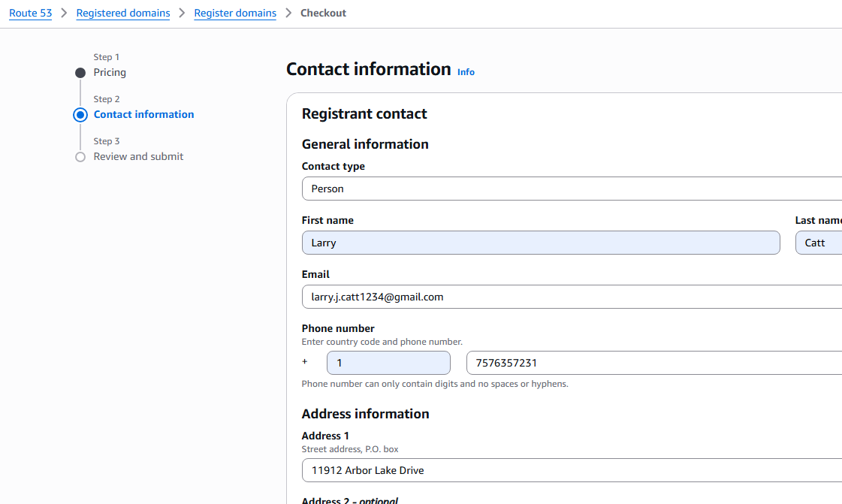This screenshot has width=842, height=504.
Task: Click the Step 2 label
Action: [107, 99]
